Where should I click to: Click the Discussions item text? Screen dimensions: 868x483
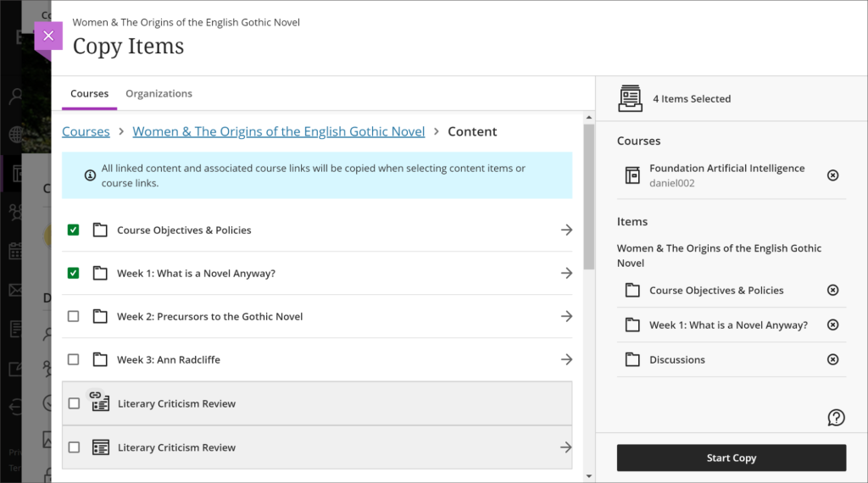pos(677,359)
